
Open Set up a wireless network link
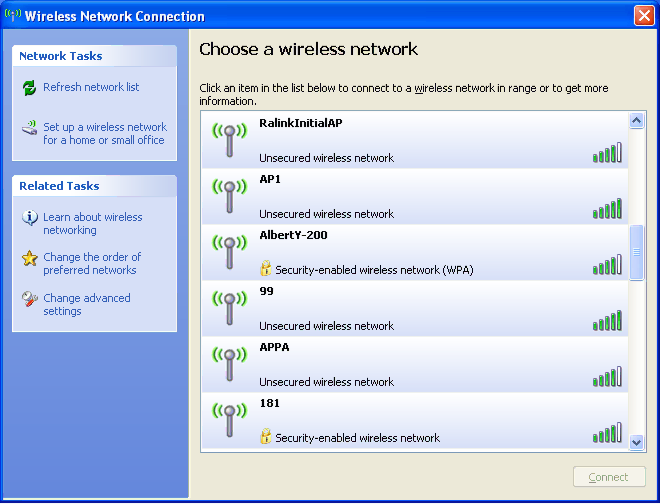[105, 133]
